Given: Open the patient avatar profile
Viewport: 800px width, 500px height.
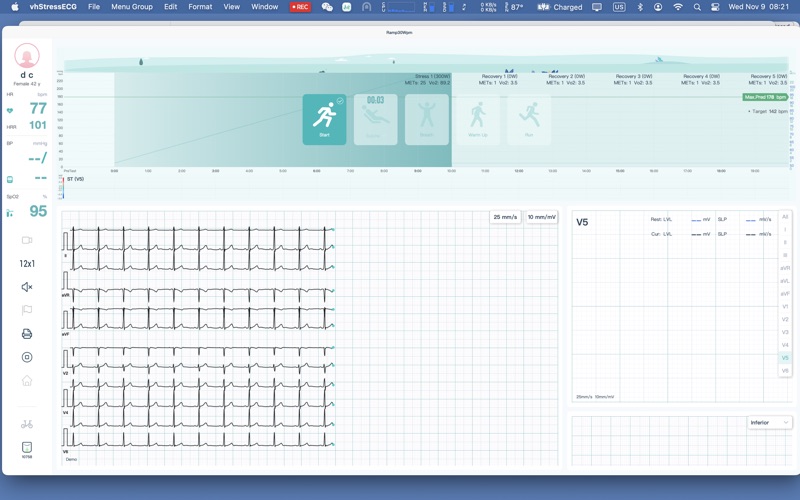Looking at the screenshot, I should tap(27, 56).
